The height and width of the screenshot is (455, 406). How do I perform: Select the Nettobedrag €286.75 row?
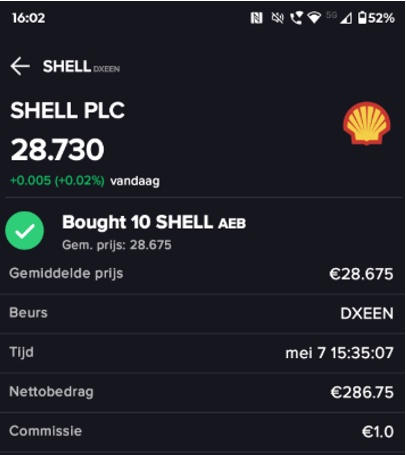[x=203, y=392]
